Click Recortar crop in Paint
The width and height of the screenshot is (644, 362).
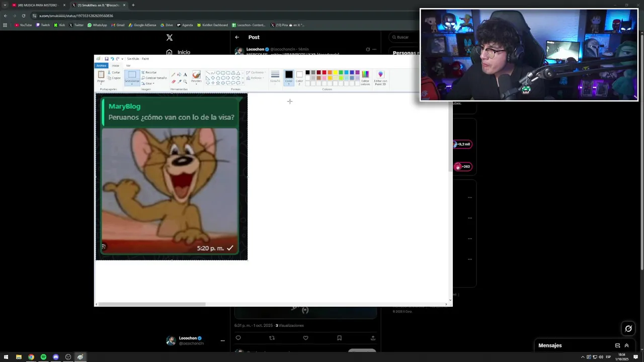click(149, 72)
